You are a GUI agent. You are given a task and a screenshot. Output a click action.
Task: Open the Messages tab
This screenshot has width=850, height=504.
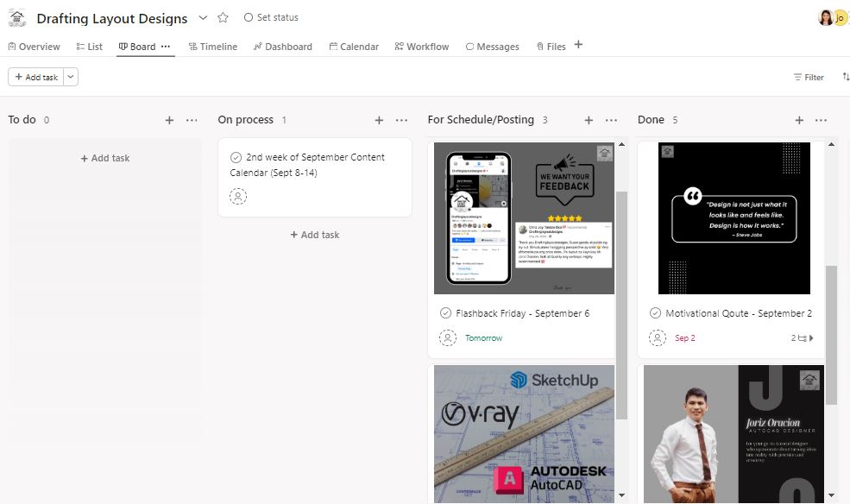click(492, 47)
